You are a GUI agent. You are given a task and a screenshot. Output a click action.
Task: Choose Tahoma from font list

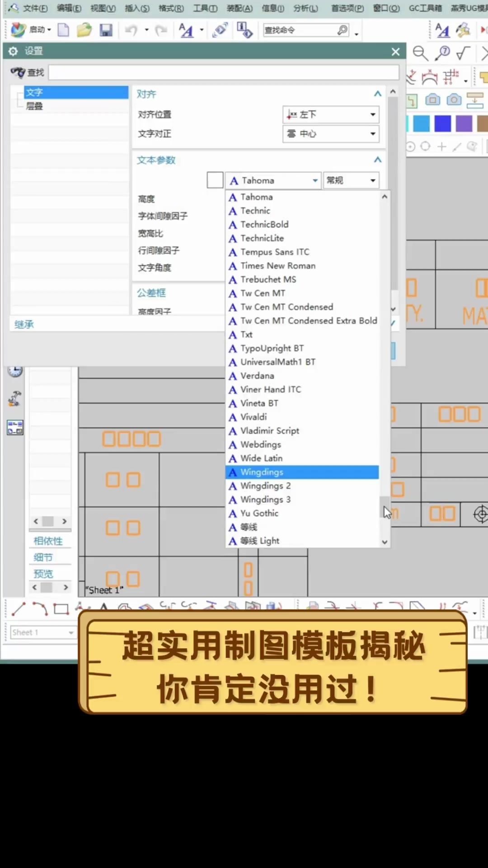click(302, 197)
